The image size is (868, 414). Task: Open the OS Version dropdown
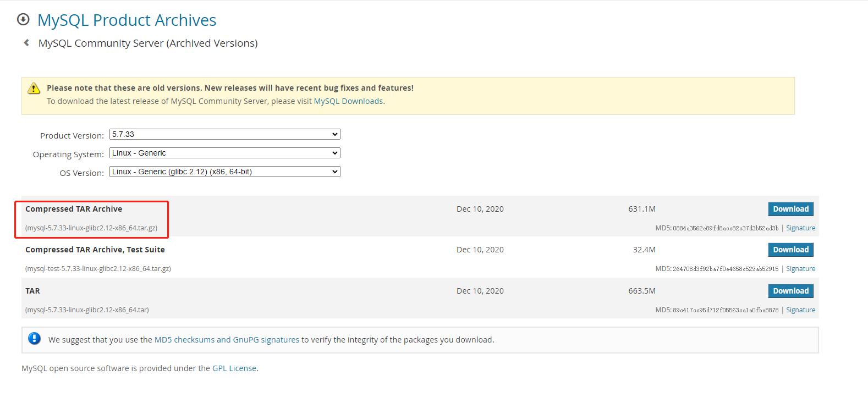point(224,172)
